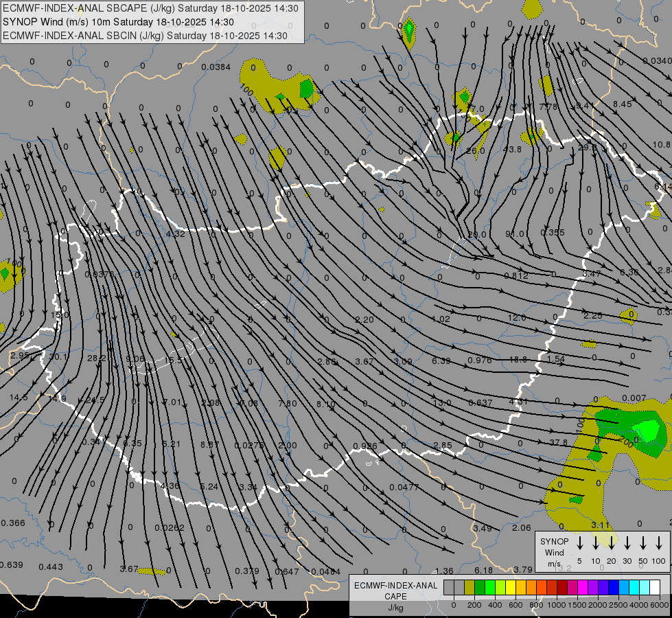
Task: Click the wind legend arrow above 5
Action: (580, 543)
